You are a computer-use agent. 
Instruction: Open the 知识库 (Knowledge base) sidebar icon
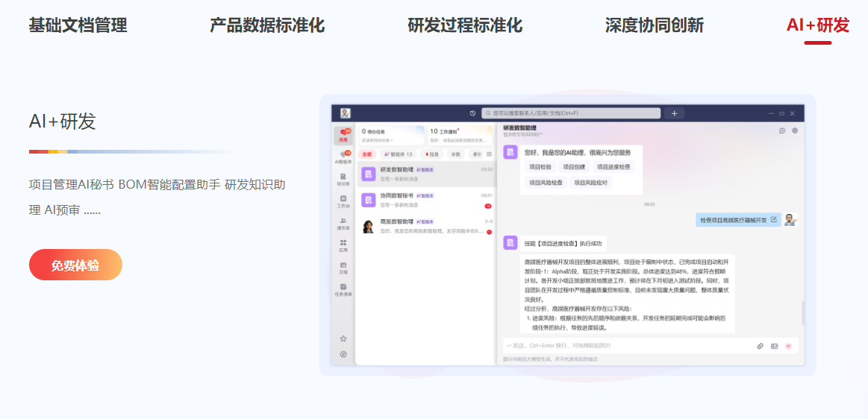[x=343, y=179]
